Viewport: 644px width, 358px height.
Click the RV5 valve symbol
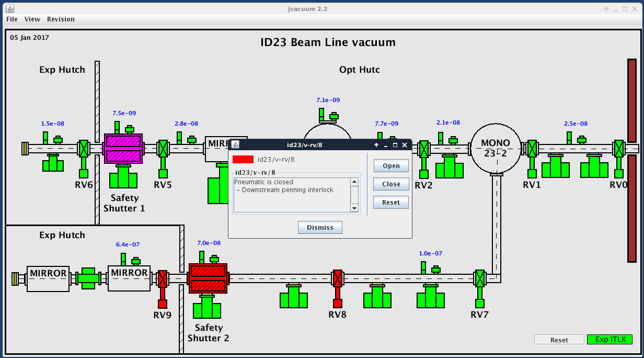coord(163,149)
